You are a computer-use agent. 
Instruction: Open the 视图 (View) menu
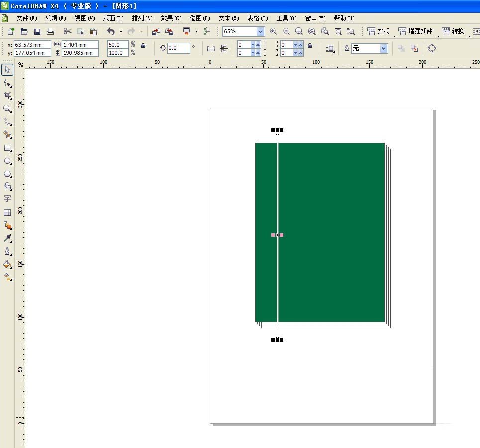84,18
